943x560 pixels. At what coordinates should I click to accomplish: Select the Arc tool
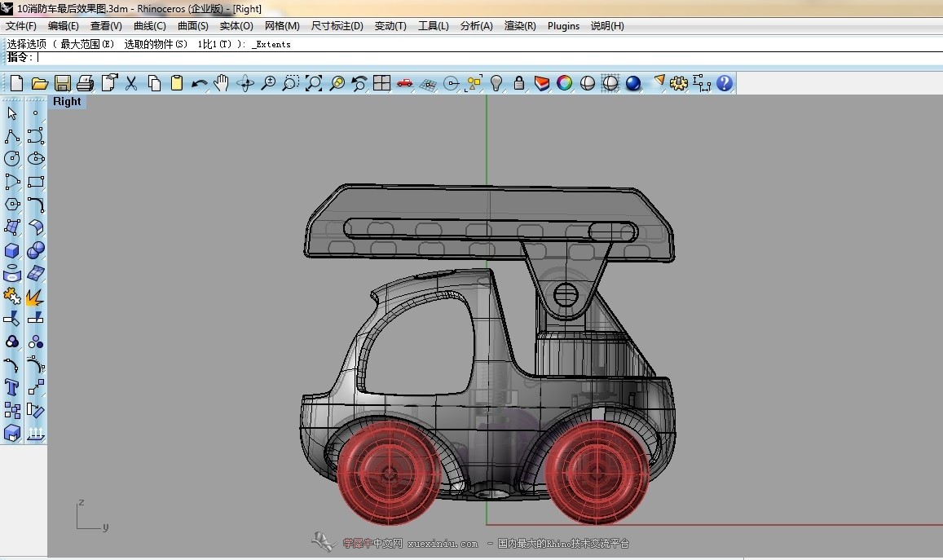pyautogui.click(x=12, y=182)
